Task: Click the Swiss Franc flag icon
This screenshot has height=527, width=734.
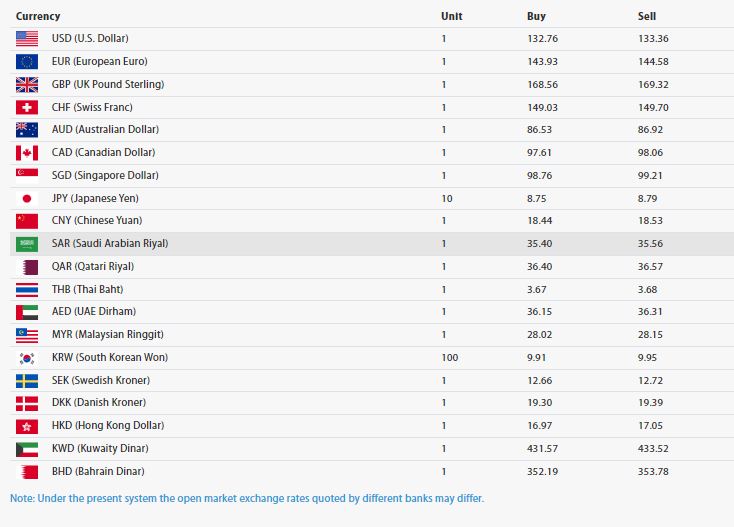Action: coord(27,107)
